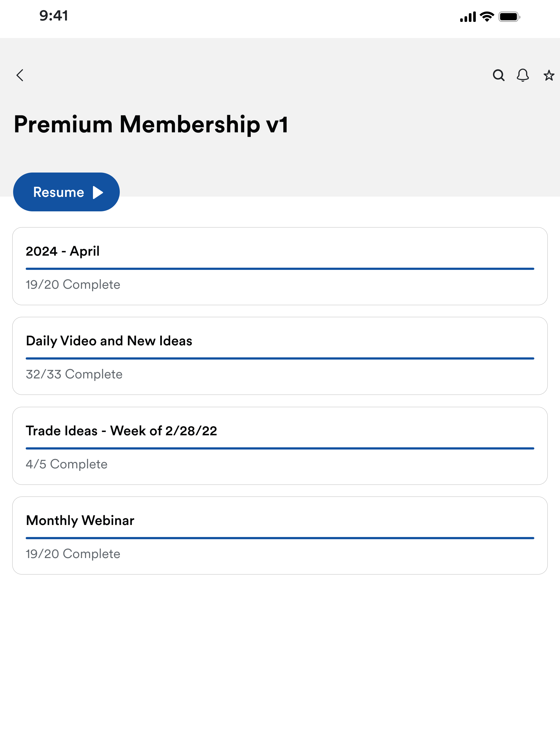
Task: Open notifications via the bell icon
Action: pyautogui.click(x=523, y=75)
